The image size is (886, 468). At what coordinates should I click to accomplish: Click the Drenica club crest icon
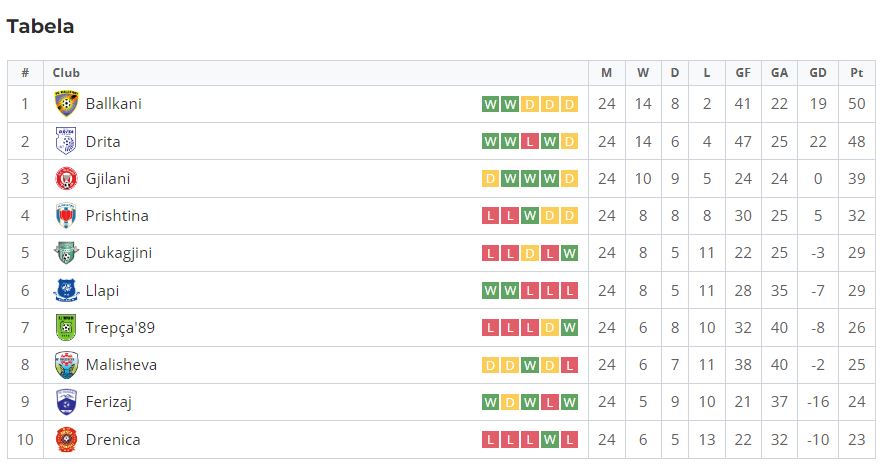coord(66,440)
